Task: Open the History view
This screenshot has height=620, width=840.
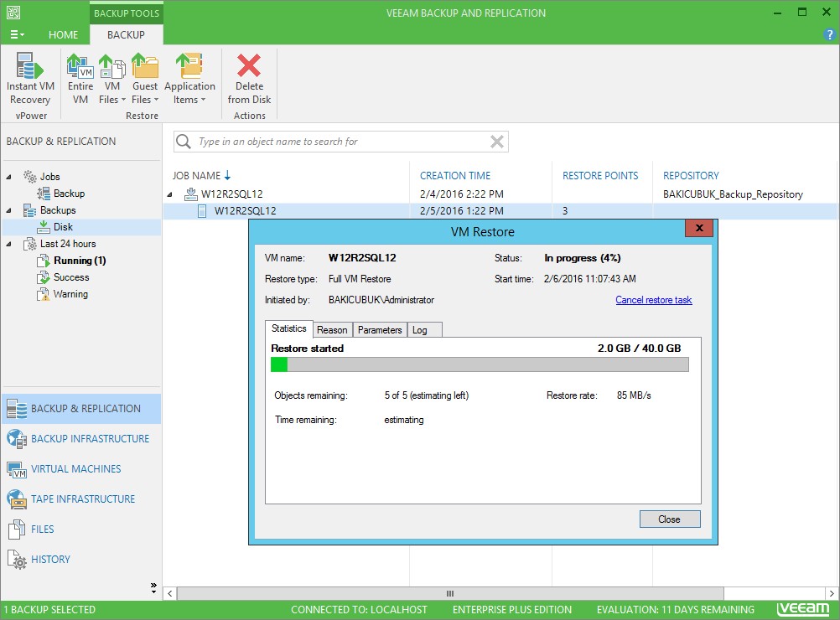Action: pos(81,560)
